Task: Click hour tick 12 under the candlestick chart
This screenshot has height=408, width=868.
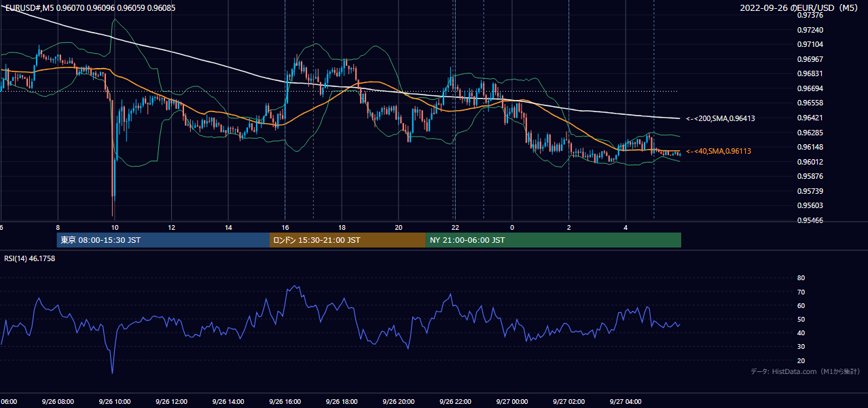Action: [171, 227]
